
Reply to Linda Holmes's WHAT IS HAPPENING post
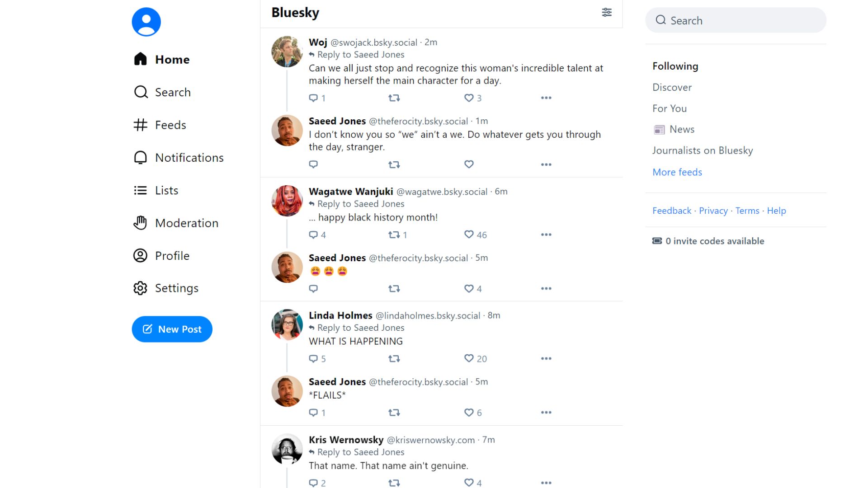click(x=313, y=358)
